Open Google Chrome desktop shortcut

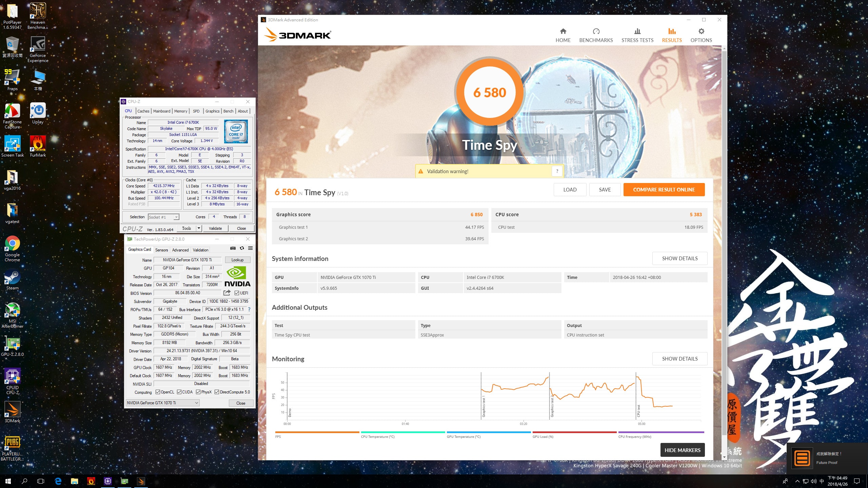pos(12,249)
